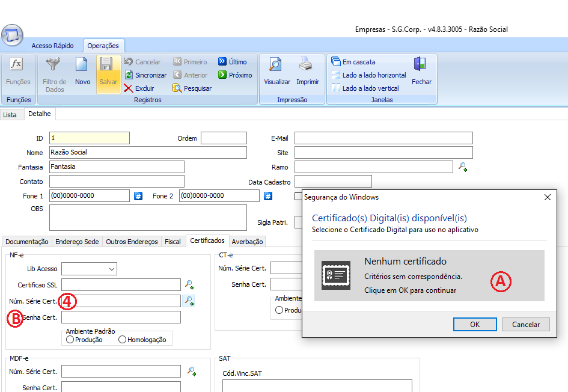Open the Visualizar print preview
This screenshot has height=392, width=568.
[276, 72]
